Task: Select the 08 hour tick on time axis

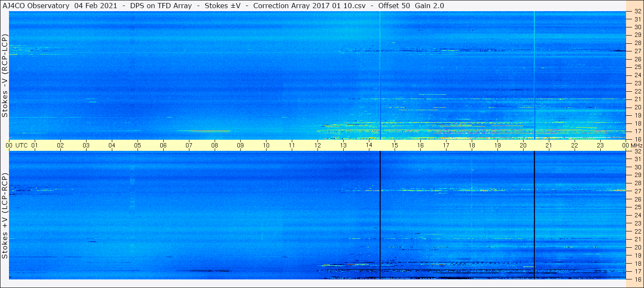Action: pyautogui.click(x=215, y=145)
